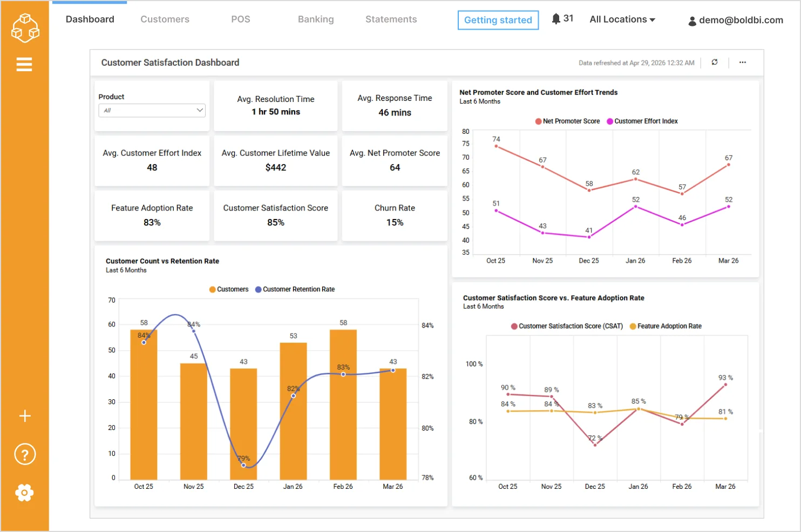The width and height of the screenshot is (801, 532).
Task: Click the Nov 25 customers bar
Action: 194,421
